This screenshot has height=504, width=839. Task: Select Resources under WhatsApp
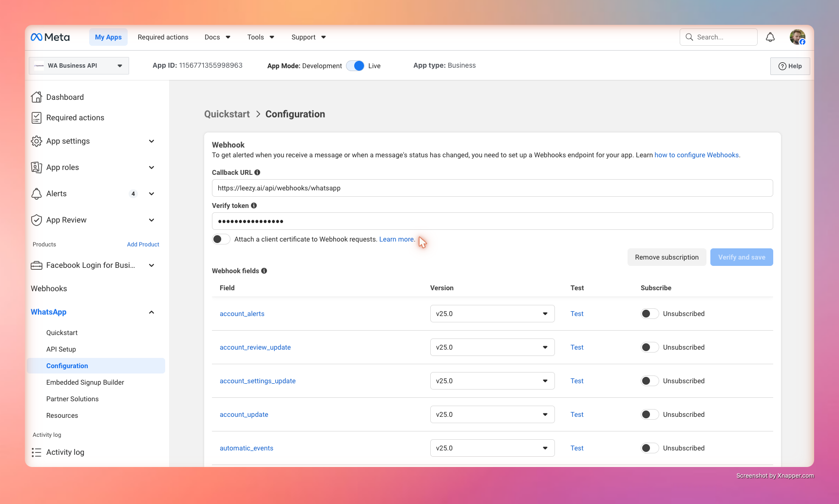coord(62,415)
